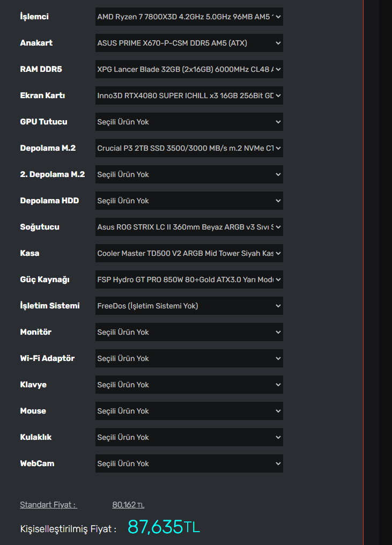Expand the Wi-Fi Adaptör selector
Image resolution: width=392 pixels, height=545 pixels.
pos(189,358)
